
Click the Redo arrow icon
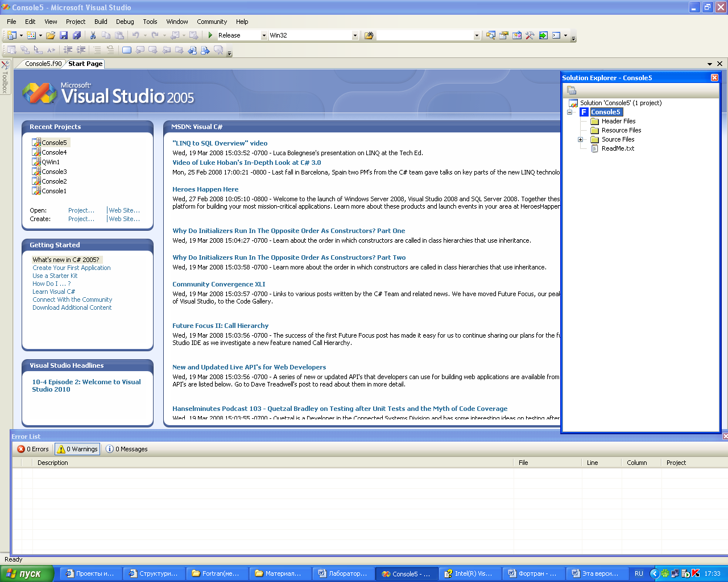click(155, 35)
